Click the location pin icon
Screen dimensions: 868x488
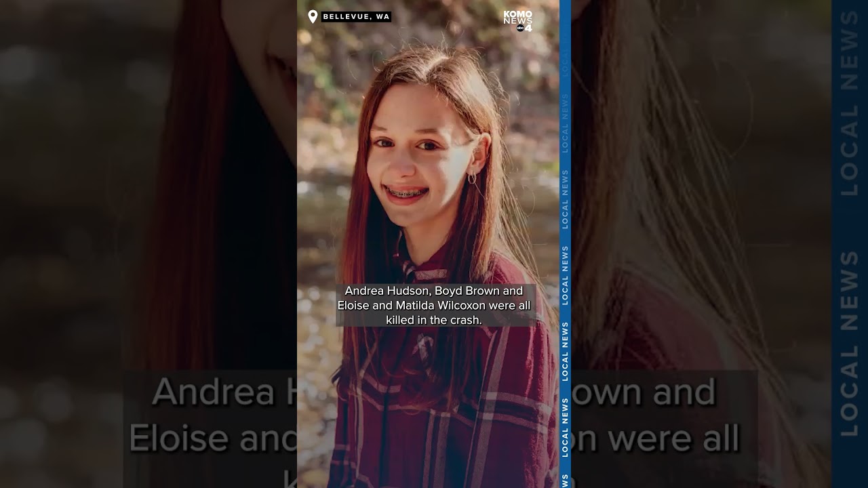click(313, 16)
